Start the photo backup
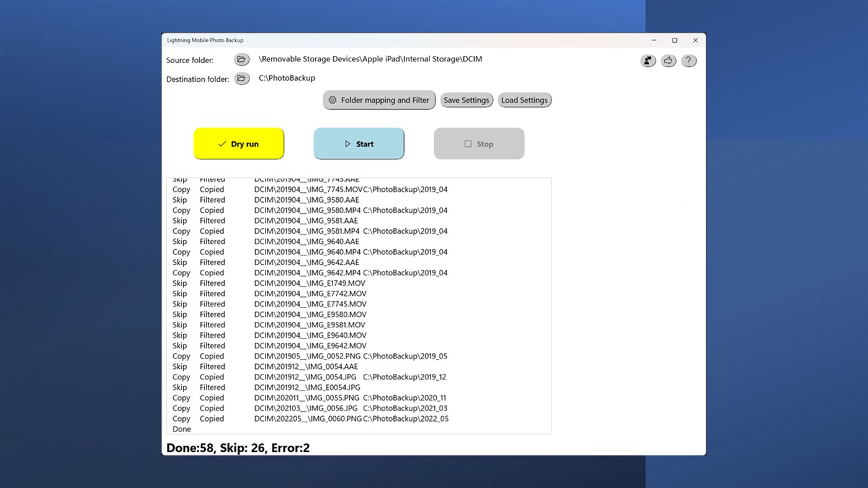This screenshot has height=488, width=868. 359,143
